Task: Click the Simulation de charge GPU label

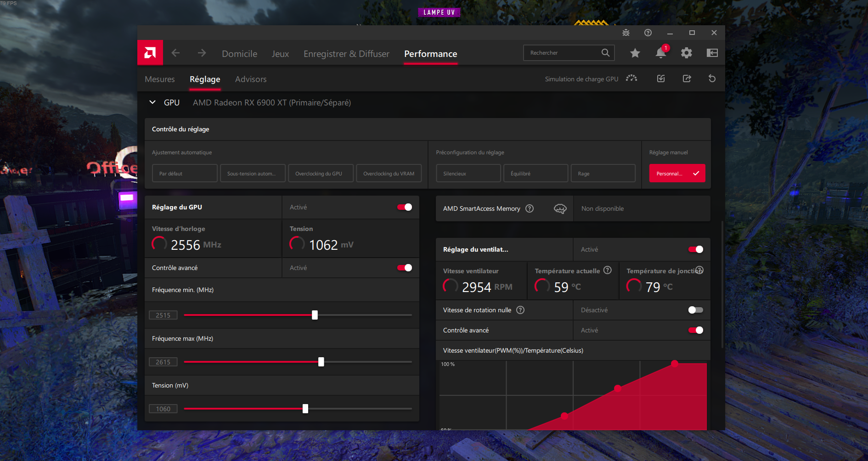Action: [581, 79]
